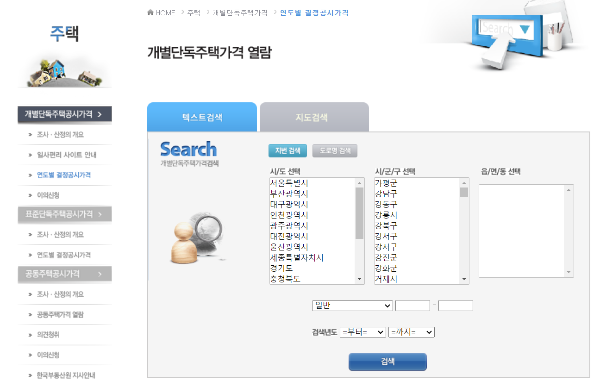Viewport: 600px width, 381px height.
Task: Switch to the 지도검색 tab
Action: pos(315,117)
